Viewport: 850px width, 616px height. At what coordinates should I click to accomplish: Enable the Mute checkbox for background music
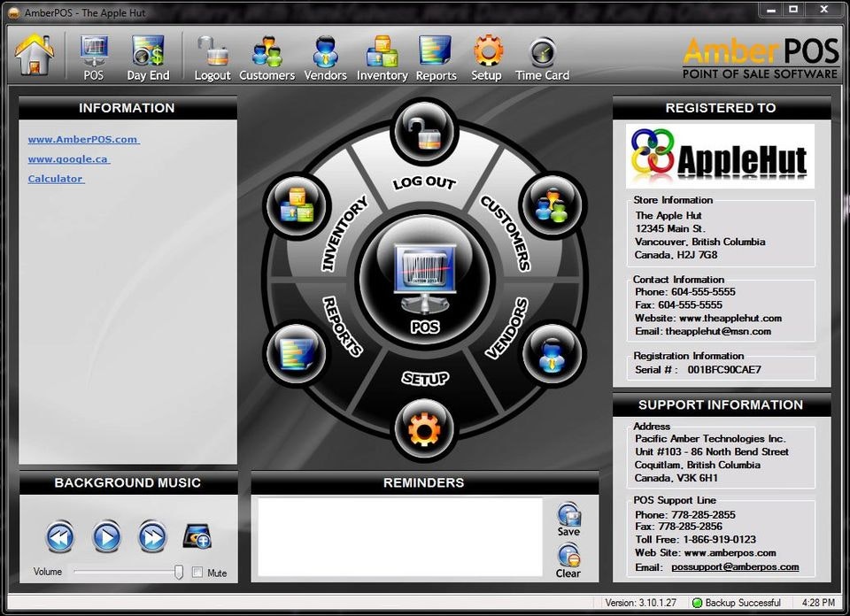pos(198,573)
